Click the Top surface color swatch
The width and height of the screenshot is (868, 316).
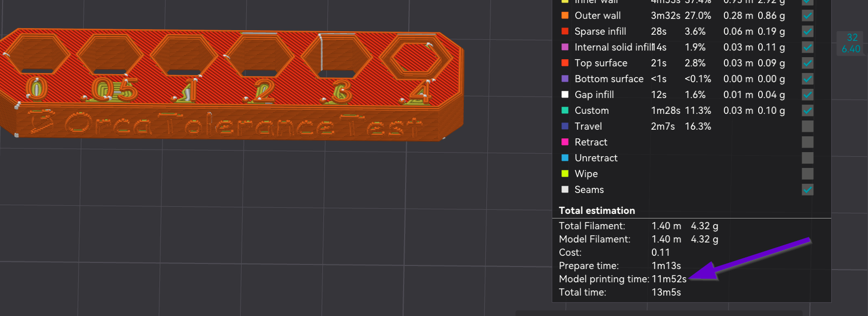[565, 63]
